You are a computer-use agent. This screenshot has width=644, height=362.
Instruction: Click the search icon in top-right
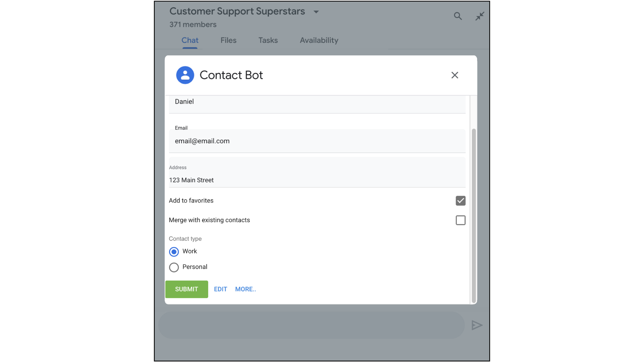pos(458,16)
